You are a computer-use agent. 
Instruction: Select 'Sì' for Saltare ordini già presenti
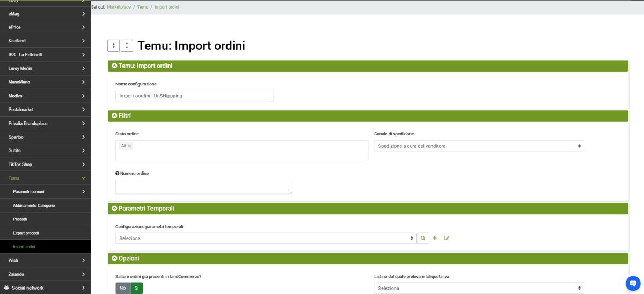(x=136, y=288)
